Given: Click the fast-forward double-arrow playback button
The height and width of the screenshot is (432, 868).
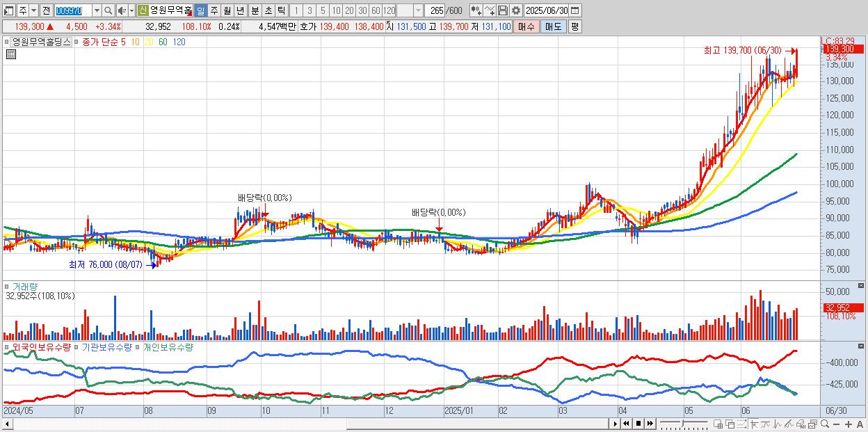Looking at the screenshot, I should coord(650,424).
